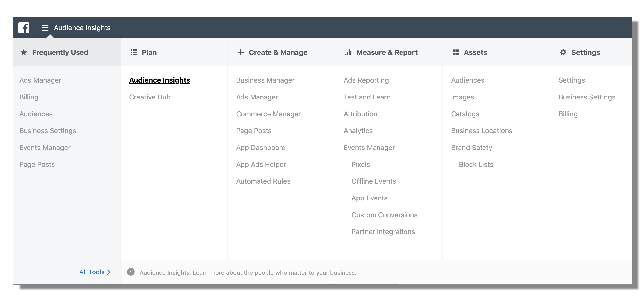Click the gear icon beside Settings
The height and width of the screenshot is (297, 644).
563,52
